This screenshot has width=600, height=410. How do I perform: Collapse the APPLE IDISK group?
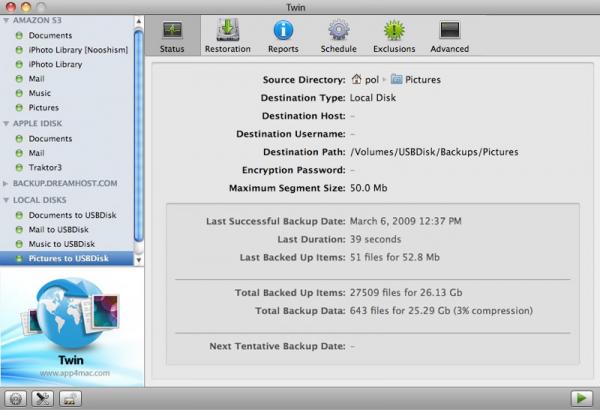[x=6, y=124]
